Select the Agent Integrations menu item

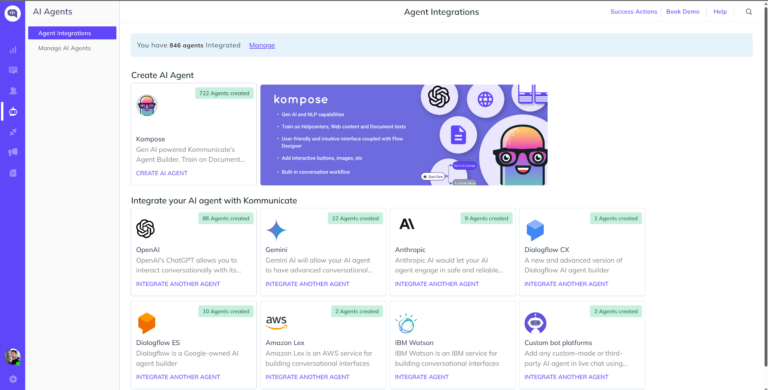point(72,33)
